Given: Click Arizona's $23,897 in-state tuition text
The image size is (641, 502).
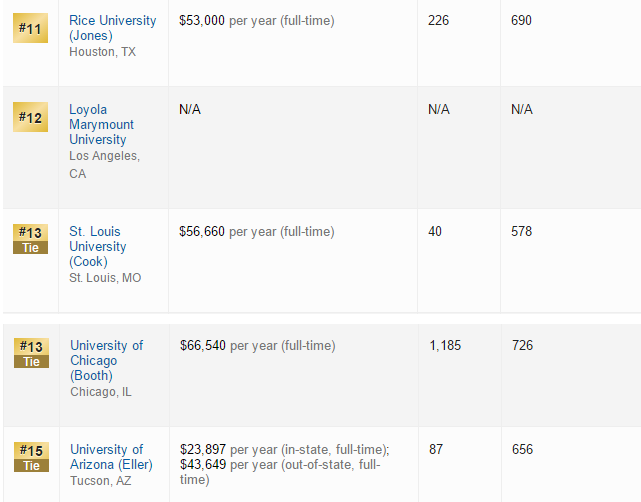Looking at the screenshot, I should (284, 450).
